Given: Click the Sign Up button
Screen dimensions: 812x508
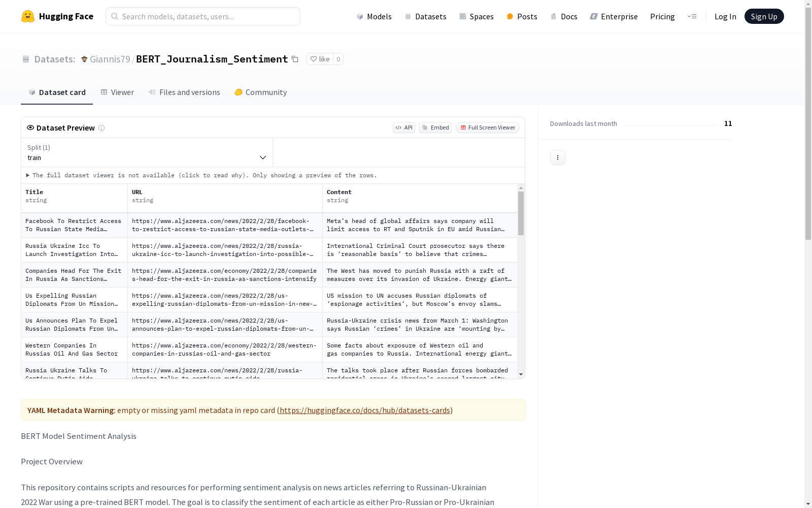Looking at the screenshot, I should (x=764, y=16).
